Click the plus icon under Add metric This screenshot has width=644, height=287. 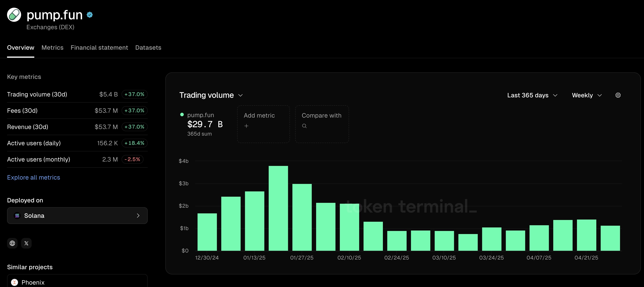[246, 126]
